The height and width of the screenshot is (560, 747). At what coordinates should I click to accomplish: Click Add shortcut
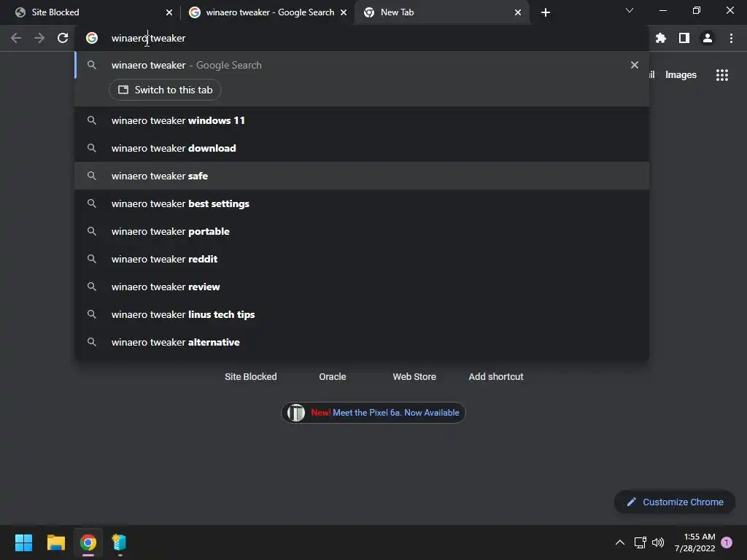click(496, 377)
